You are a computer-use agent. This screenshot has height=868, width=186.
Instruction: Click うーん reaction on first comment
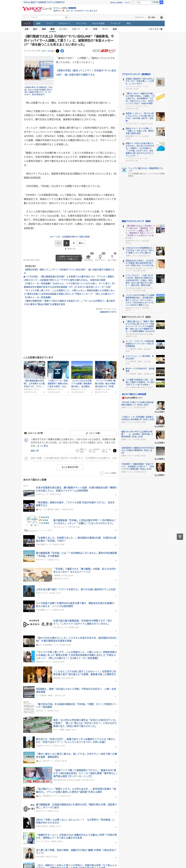107,450
